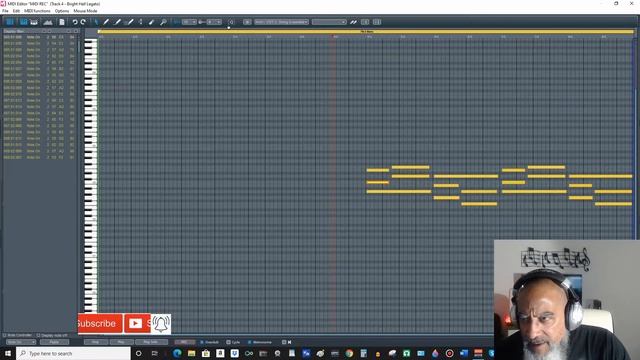Click the first blue view icon in toolbar
The width and height of the screenshot is (640, 360).
pyautogui.click(x=10, y=22)
